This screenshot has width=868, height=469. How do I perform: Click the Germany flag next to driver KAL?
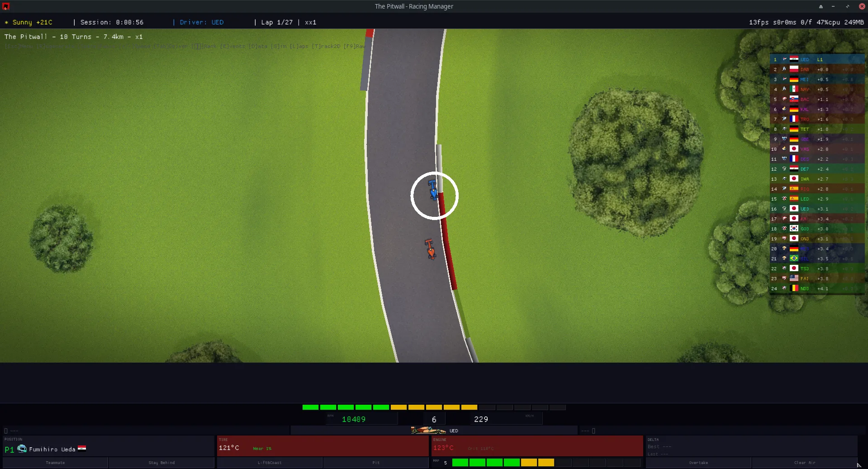tap(794, 109)
